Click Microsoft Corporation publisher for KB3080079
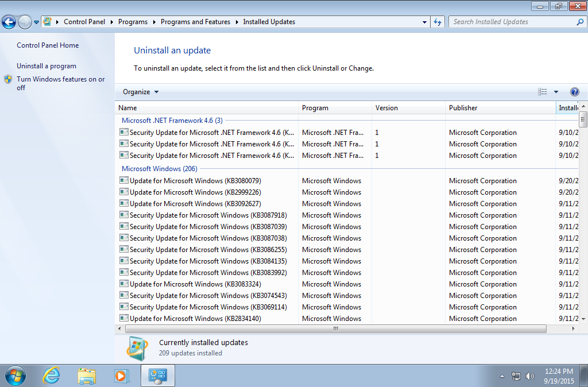The height and width of the screenshot is (387, 588). 482,181
